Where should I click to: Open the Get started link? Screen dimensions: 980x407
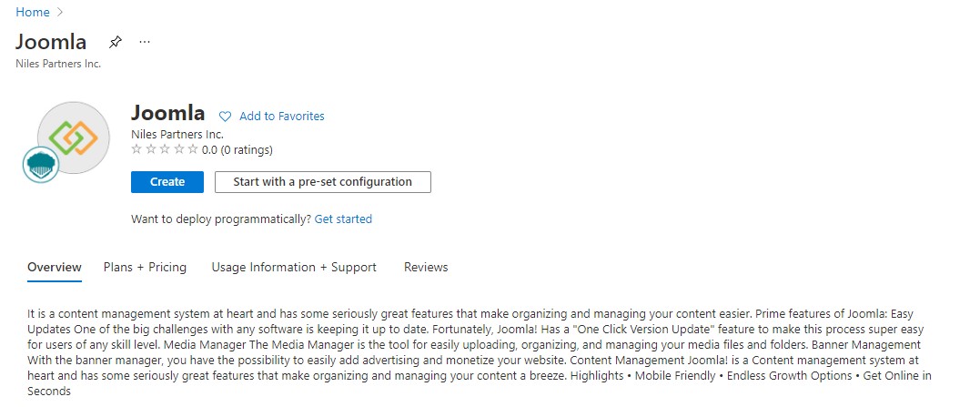coord(343,219)
